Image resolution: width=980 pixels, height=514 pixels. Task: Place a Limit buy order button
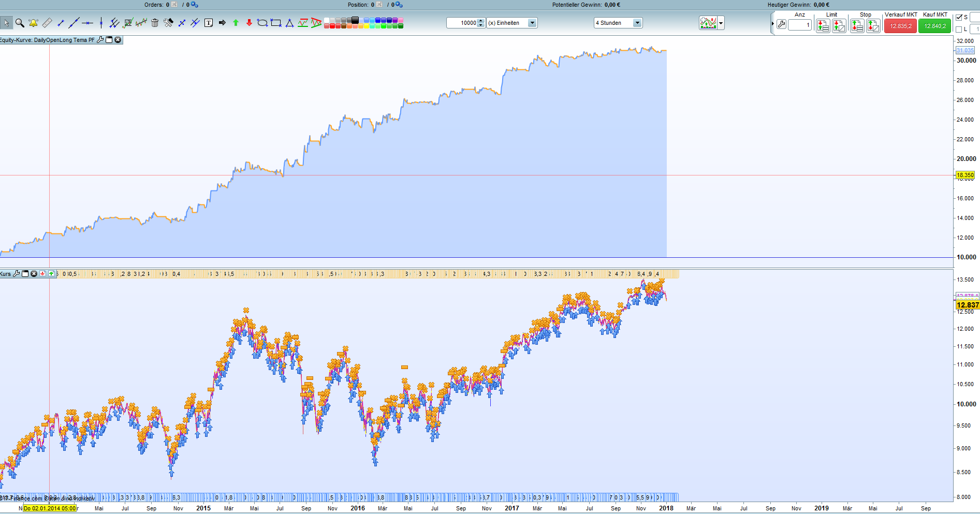823,25
